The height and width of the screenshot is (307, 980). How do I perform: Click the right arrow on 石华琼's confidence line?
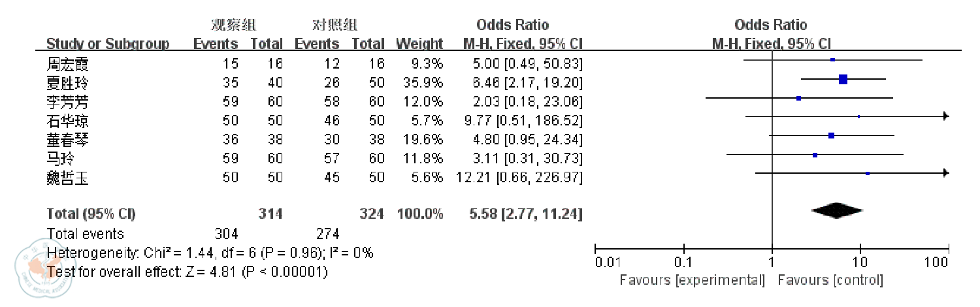[945, 116]
